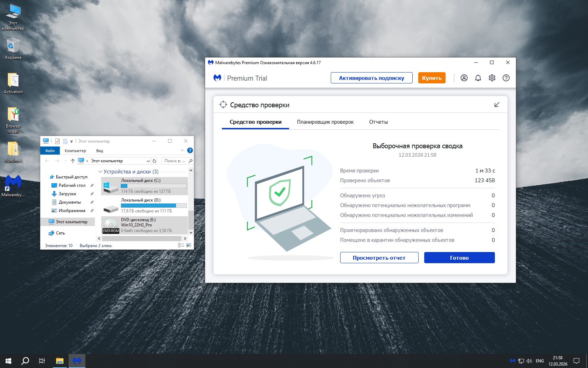The image size is (588, 368).
Task: Click the Explorer help icon
Action: pyautogui.click(x=190, y=150)
